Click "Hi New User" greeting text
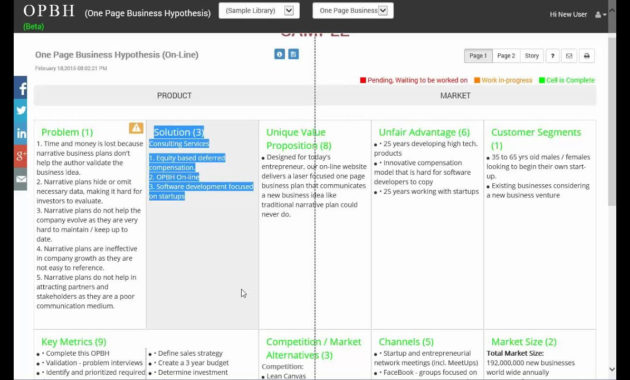Image resolution: width=630 pixels, height=380 pixels. pos(568,14)
